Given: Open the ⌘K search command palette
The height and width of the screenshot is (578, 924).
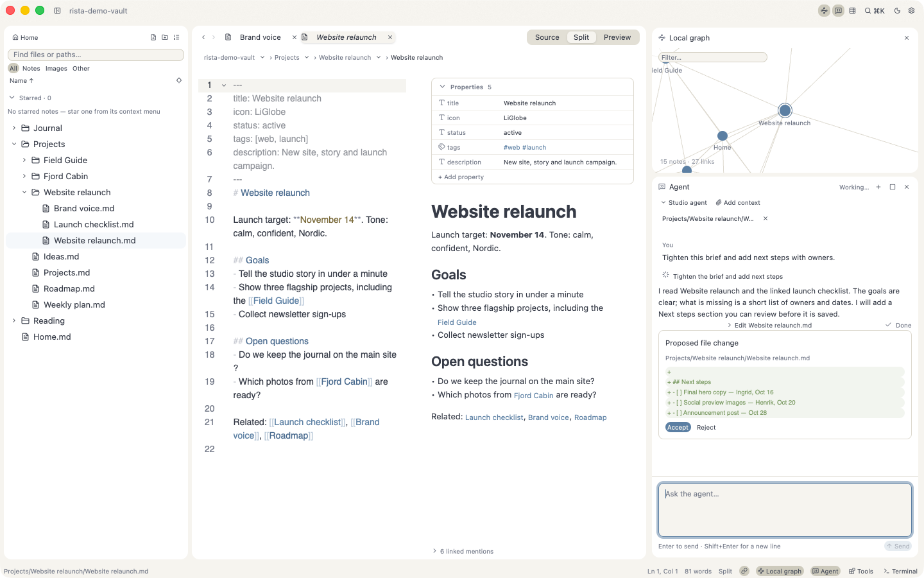Looking at the screenshot, I should click(x=875, y=10).
